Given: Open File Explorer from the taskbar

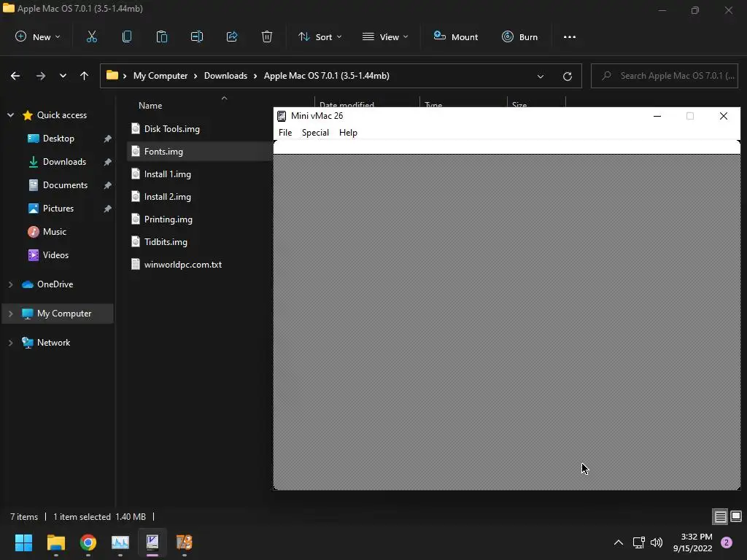Looking at the screenshot, I should click(55, 542).
